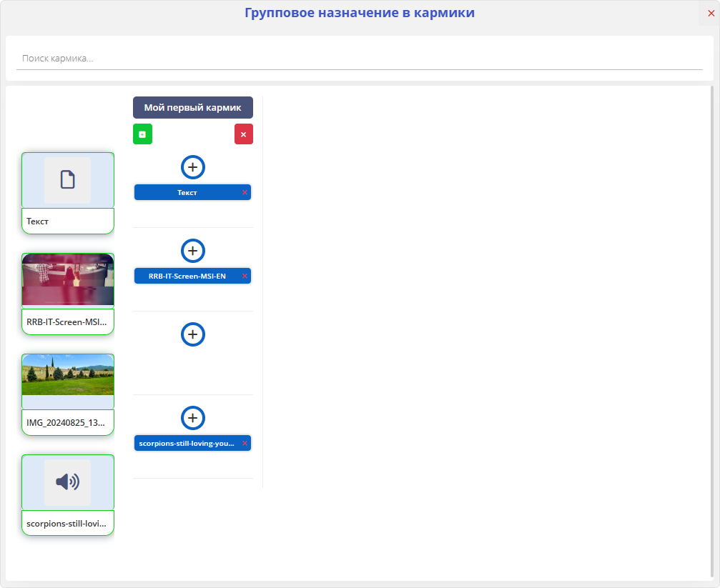This screenshot has width=720, height=588.
Task: Click the plus icon above the scorpions tag
Action: click(193, 418)
